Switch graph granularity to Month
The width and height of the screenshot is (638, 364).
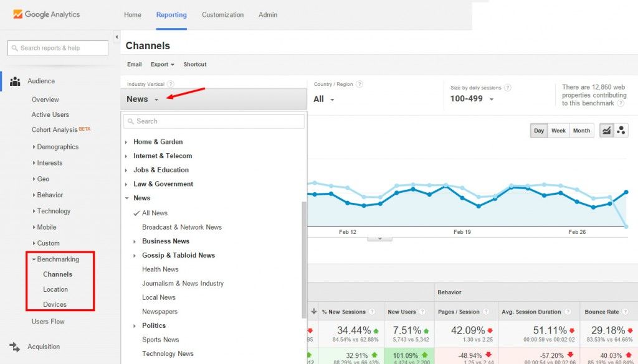pos(581,131)
